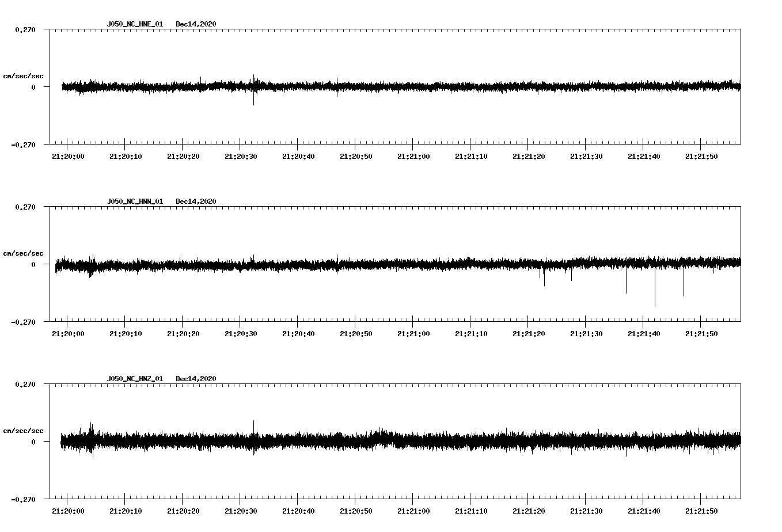The image size is (782, 532).
Task: Click the Dec14,2020 date on bottom trace
Action: click(x=196, y=378)
